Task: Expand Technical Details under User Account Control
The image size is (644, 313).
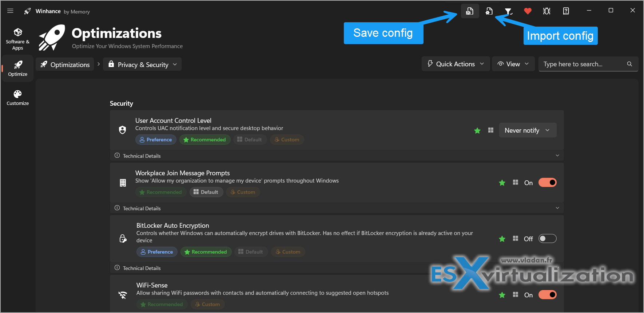Action: pyautogui.click(x=337, y=156)
